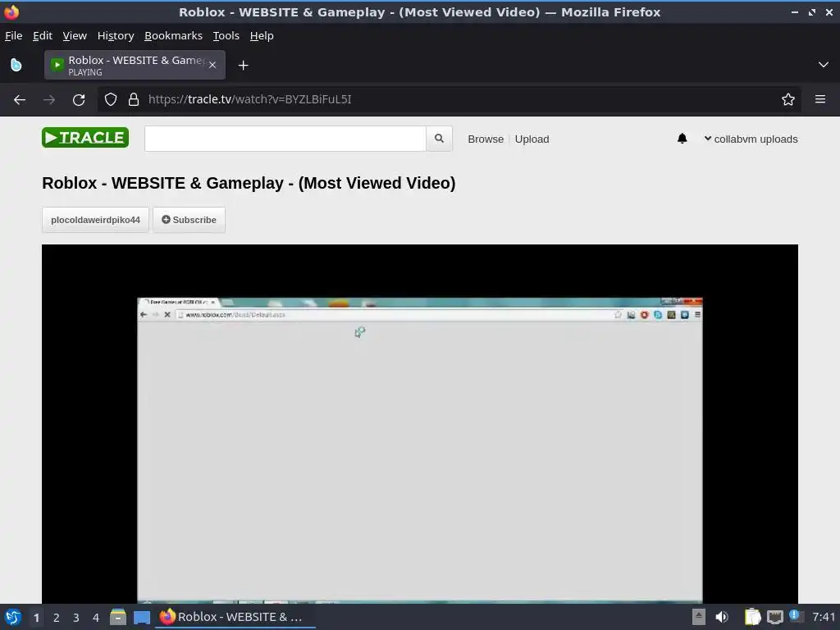Click the 7:41 taskbar clock
The image size is (840, 630).
tap(823, 617)
